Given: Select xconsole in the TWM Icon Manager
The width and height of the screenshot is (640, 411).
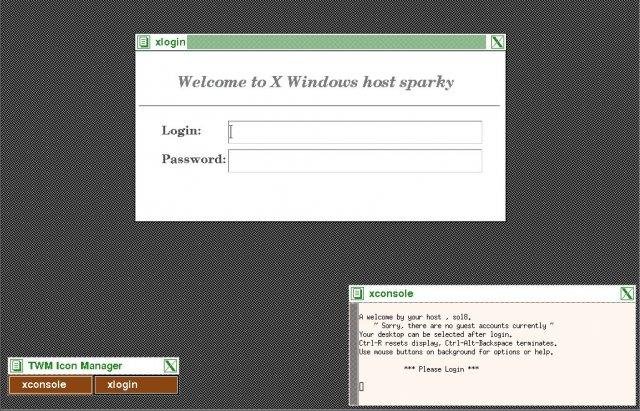Looking at the screenshot, I should (51, 385).
